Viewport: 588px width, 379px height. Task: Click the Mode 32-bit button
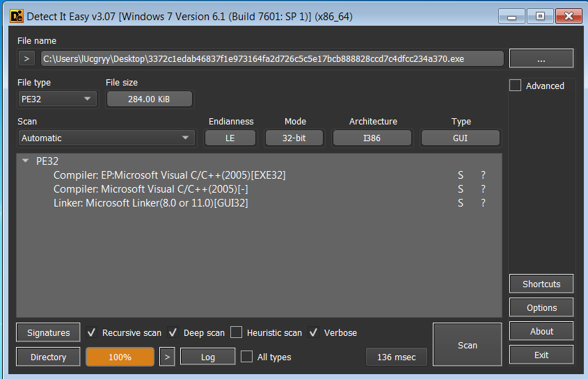coord(294,138)
